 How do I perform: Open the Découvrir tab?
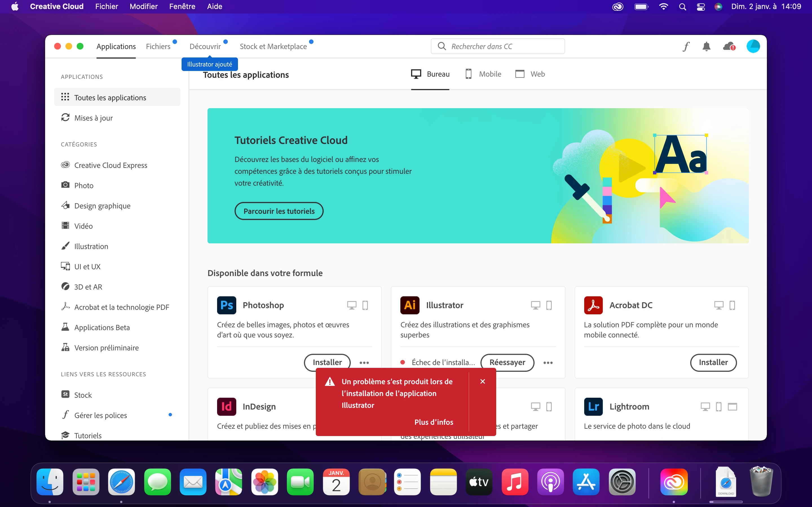click(205, 46)
